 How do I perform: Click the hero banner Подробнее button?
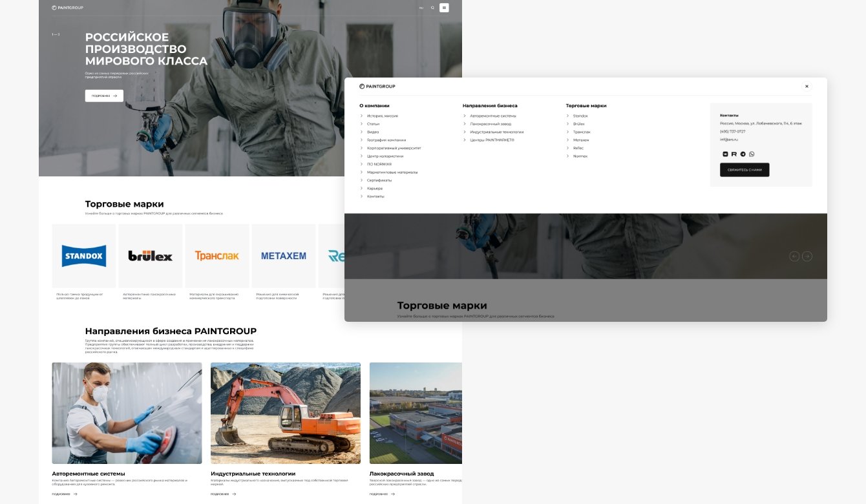pos(104,96)
